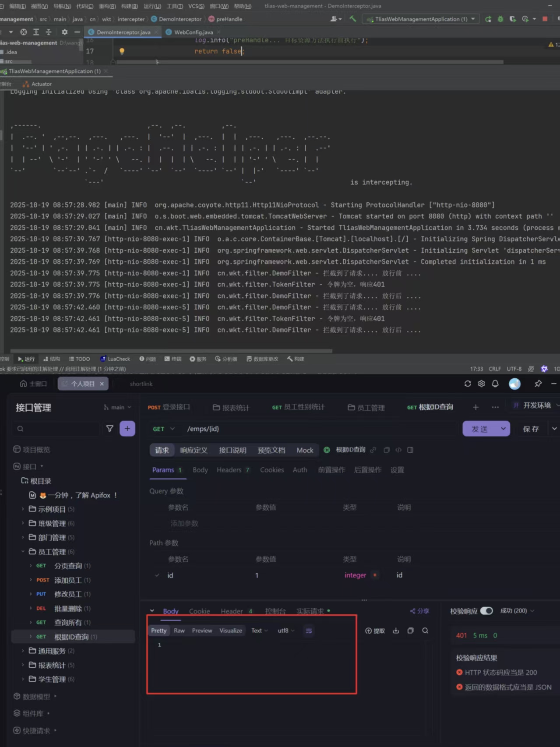The height and width of the screenshot is (747, 560).
Task: Click the green Debug bug icon
Action: [500, 19]
